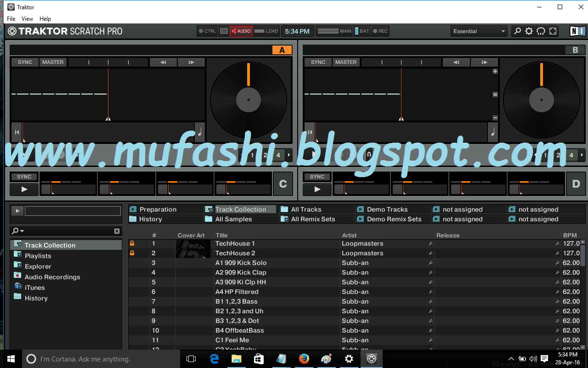Click the search icon in Loopmasters TechHouse 1 row

(430, 244)
